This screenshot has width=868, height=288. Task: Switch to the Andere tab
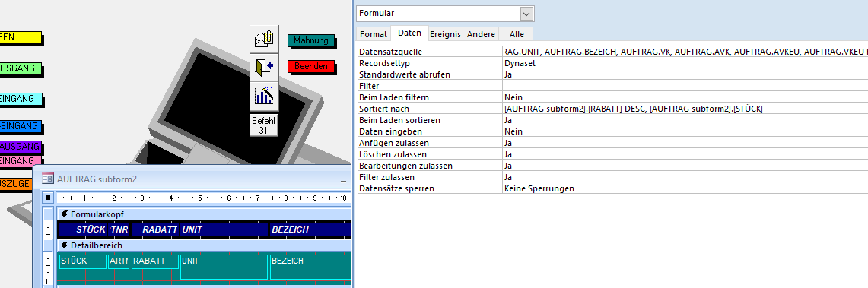pyautogui.click(x=481, y=34)
